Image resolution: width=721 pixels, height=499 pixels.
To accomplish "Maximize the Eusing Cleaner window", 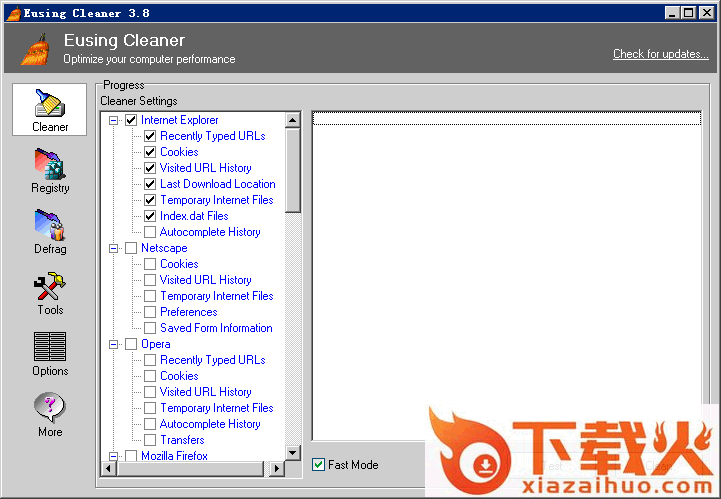I will click(x=688, y=13).
